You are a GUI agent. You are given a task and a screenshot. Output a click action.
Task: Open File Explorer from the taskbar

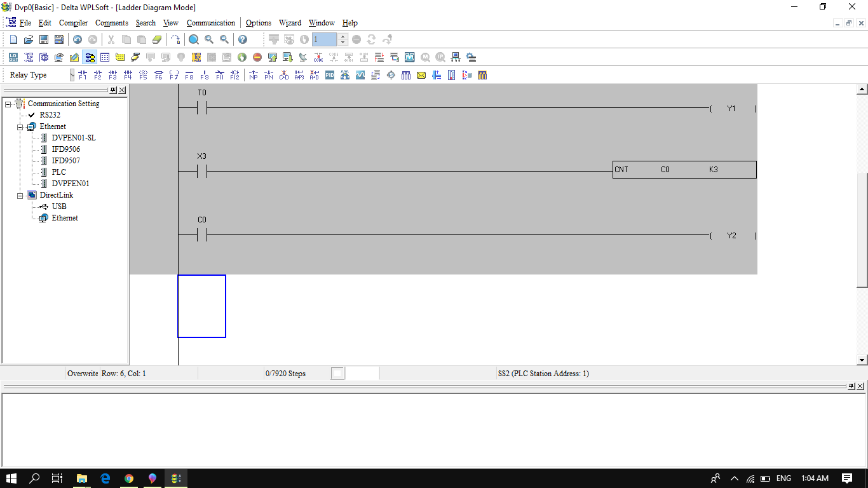82,478
